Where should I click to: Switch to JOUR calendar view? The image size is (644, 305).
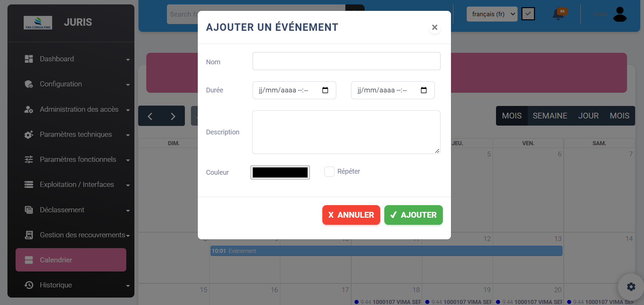pos(588,116)
